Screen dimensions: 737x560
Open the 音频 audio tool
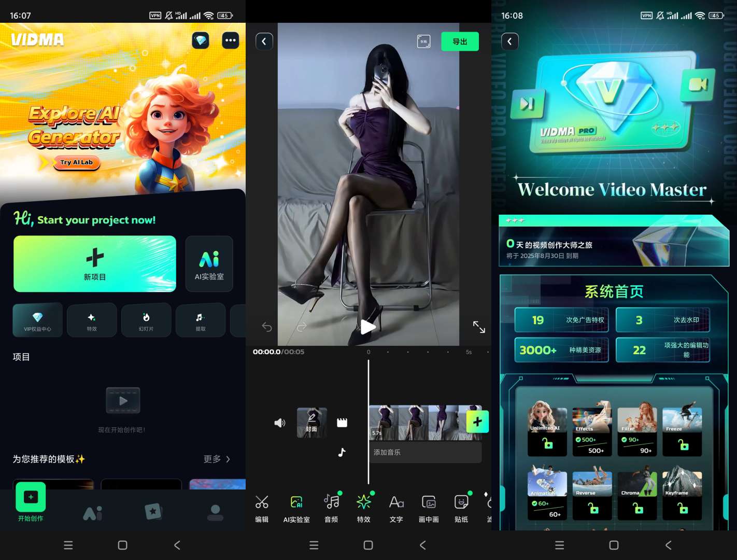[331, 508]
